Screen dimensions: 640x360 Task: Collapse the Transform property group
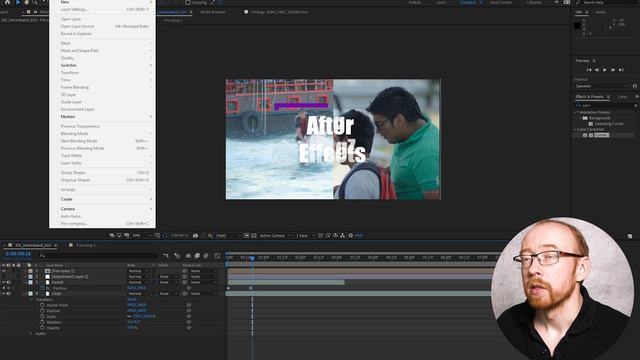(x=31, y=300)
